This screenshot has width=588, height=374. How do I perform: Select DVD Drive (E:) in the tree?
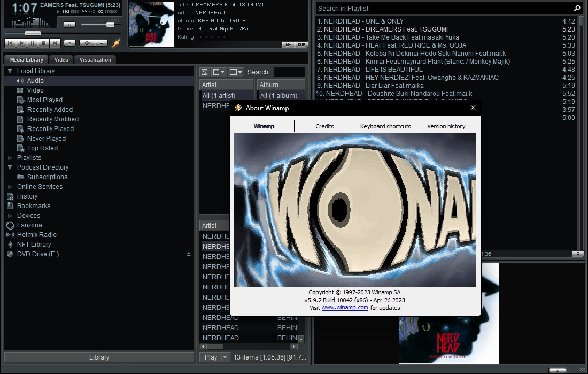[37, 254]
